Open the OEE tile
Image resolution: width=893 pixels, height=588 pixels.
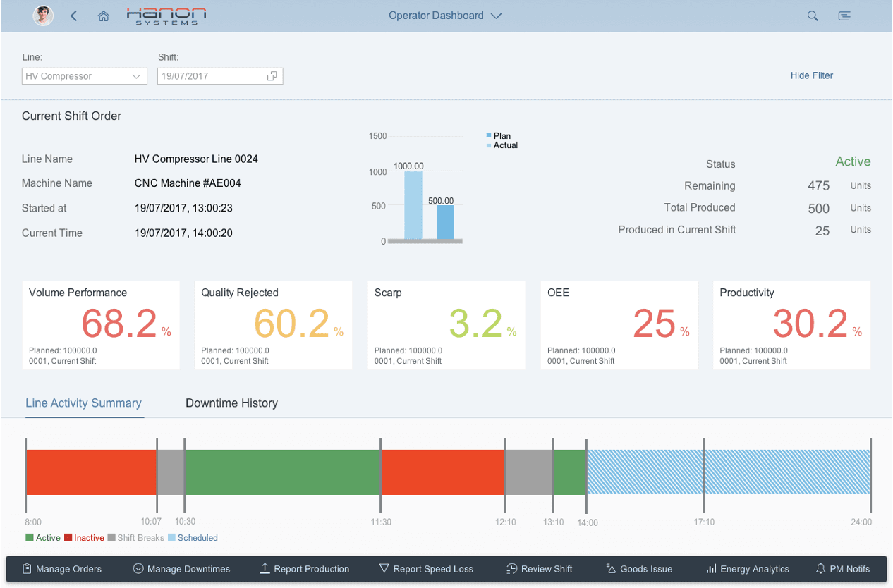619,325
